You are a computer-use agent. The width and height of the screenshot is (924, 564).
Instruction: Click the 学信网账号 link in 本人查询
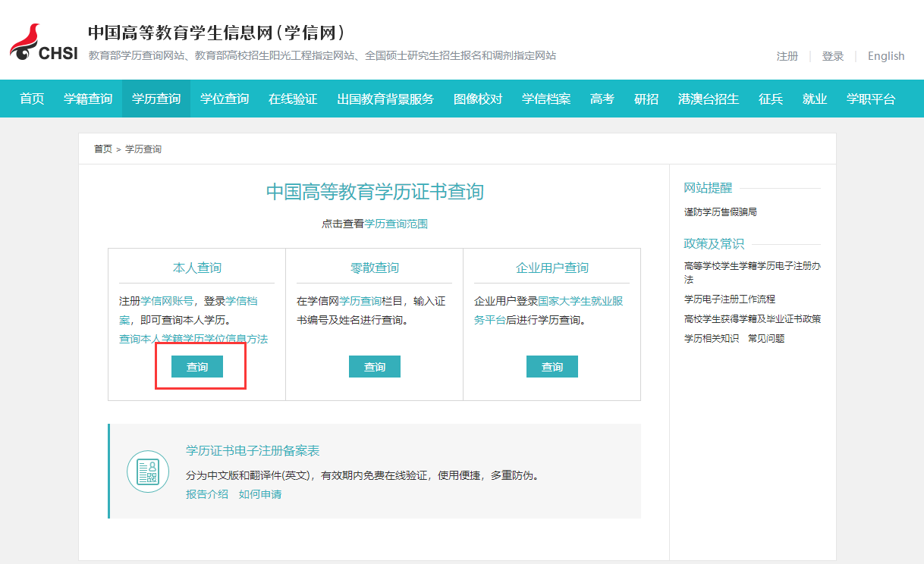pyautogui.click(x=167, y=301)
